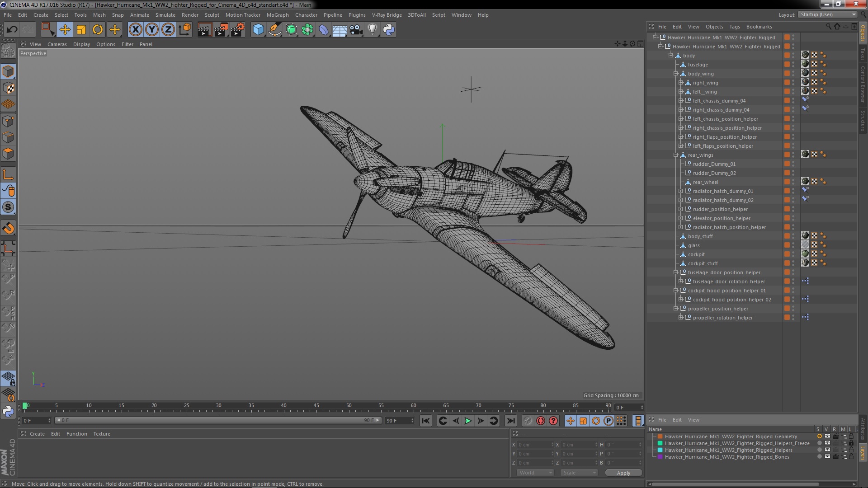Add a Cube primitive object
Screen dimensions: 868x488
click(258, 30)
